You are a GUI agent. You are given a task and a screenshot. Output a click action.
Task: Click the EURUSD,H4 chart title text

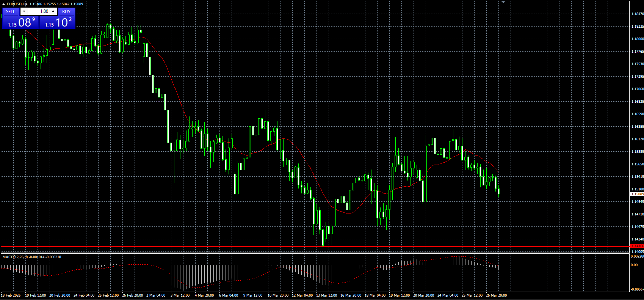(17, 4)
